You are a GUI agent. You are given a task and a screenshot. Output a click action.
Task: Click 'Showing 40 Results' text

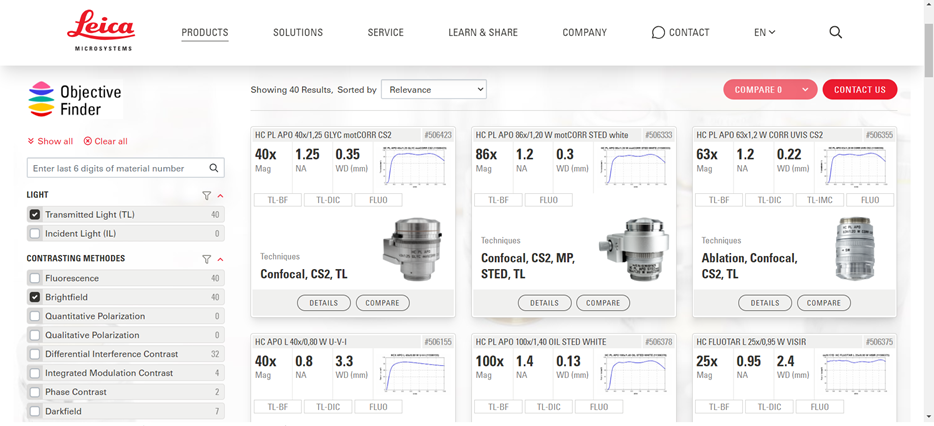(x=291, y=90)
